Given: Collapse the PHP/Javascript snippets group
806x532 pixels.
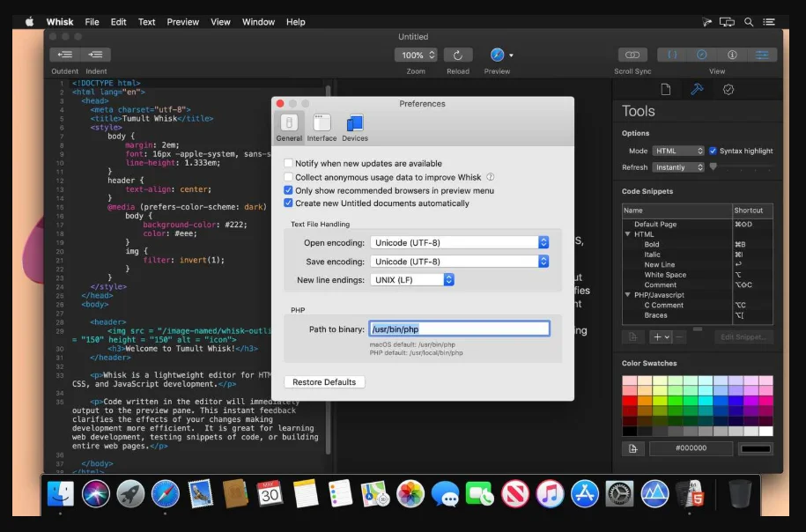Looking at the screenshot, I should (628, 294).
